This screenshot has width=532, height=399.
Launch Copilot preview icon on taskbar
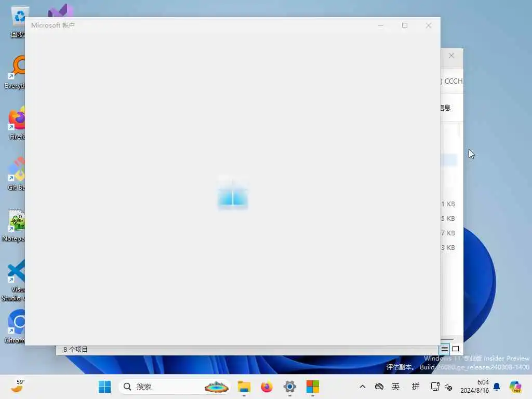515,387
